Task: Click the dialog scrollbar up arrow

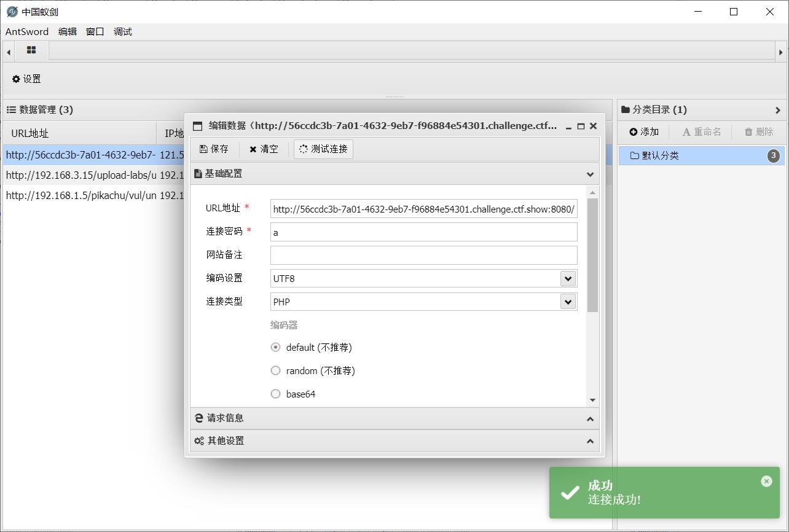Action: pos(592,193)
